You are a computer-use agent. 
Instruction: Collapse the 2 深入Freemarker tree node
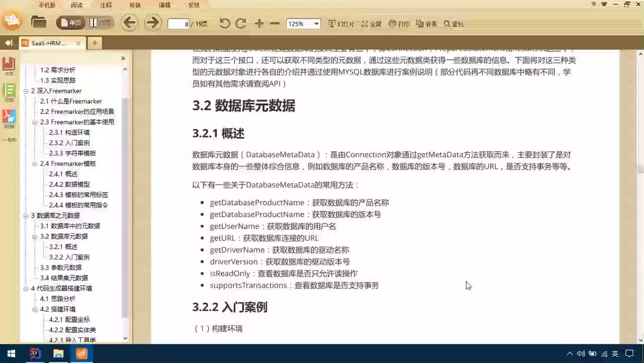[26, 91]
